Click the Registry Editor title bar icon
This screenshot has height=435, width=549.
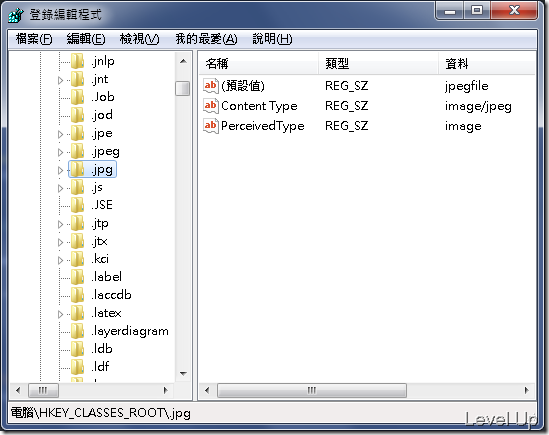pos(16,15)
